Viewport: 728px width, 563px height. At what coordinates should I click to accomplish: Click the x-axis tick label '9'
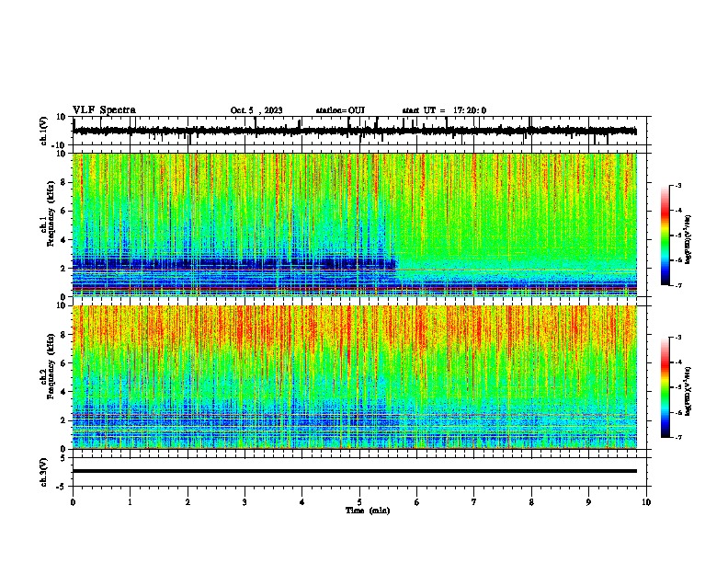tap(588, 502)
